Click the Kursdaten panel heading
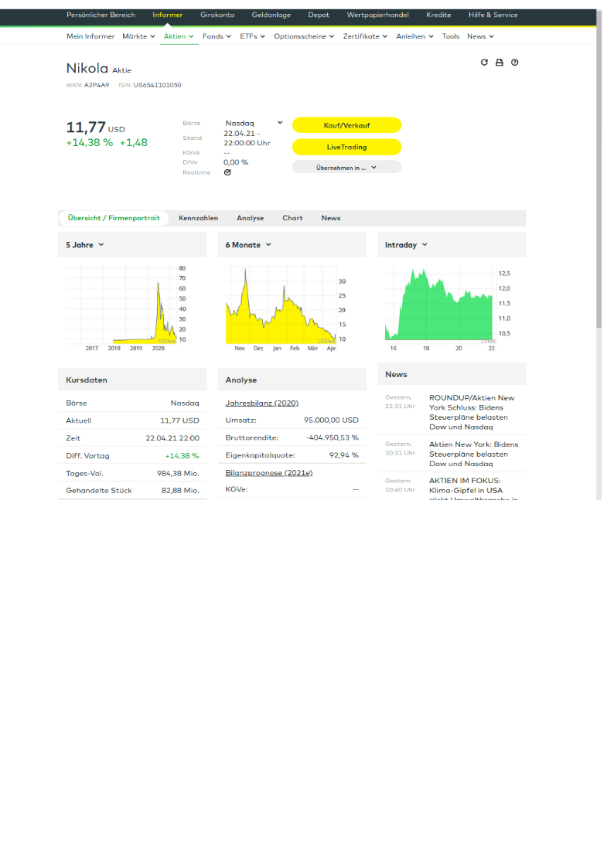The width and height of the screenshot is (614, 868). click(87, 380)
